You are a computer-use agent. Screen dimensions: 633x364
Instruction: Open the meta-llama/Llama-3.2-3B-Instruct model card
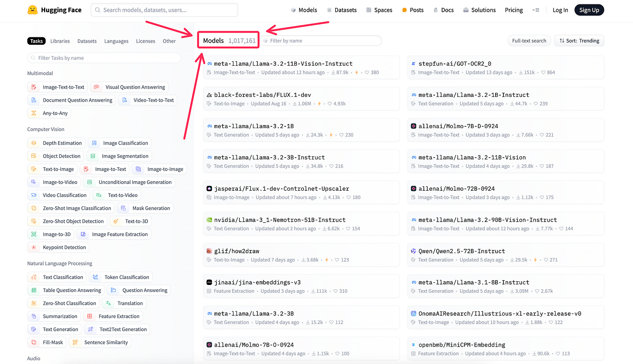tap(301, 161)
